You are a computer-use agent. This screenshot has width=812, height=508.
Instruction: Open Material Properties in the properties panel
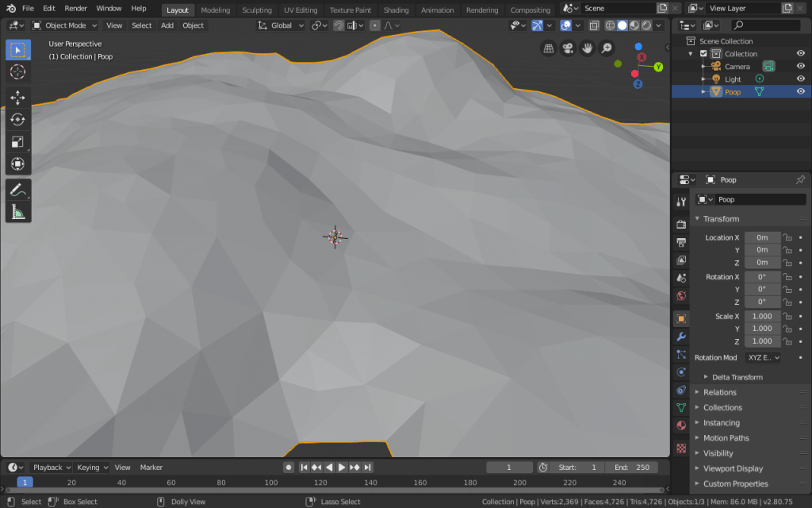tap(681, 425)
